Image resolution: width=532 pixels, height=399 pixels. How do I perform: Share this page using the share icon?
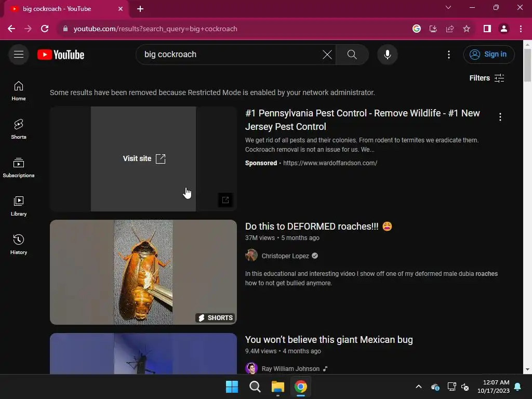450,29
